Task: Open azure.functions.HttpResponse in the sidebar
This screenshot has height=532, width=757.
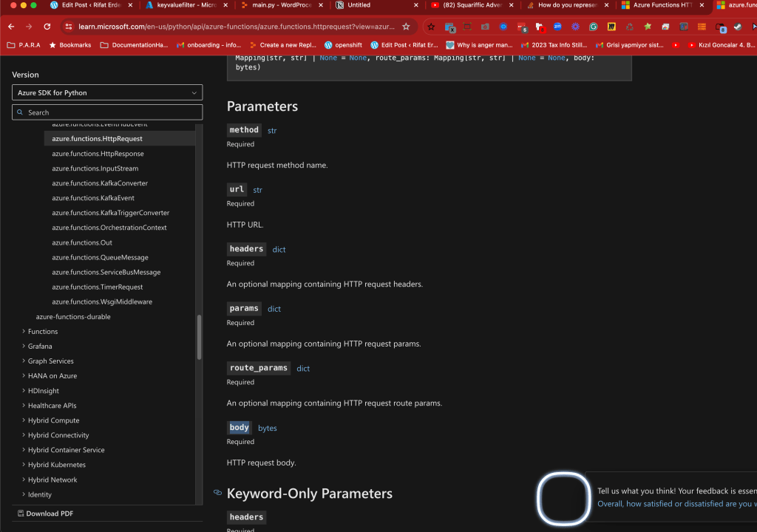Action: click(x=98, y=154)
